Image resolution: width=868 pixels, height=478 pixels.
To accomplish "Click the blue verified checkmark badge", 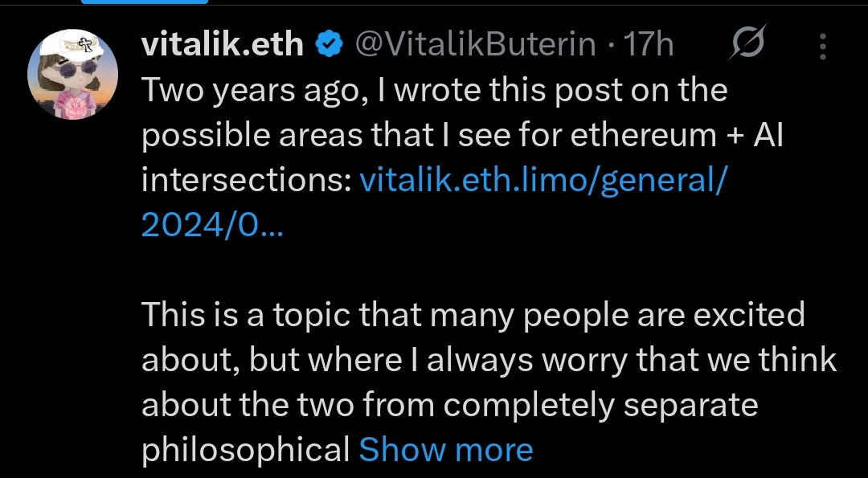I will (328, 45).
